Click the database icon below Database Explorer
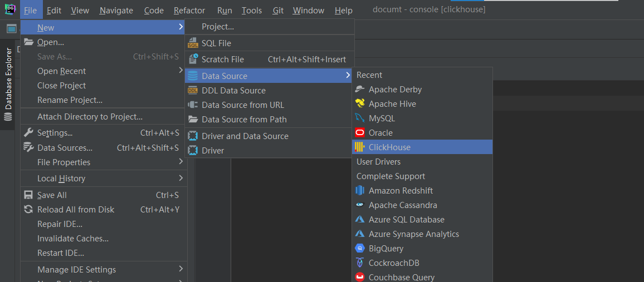 click(8, 117)
